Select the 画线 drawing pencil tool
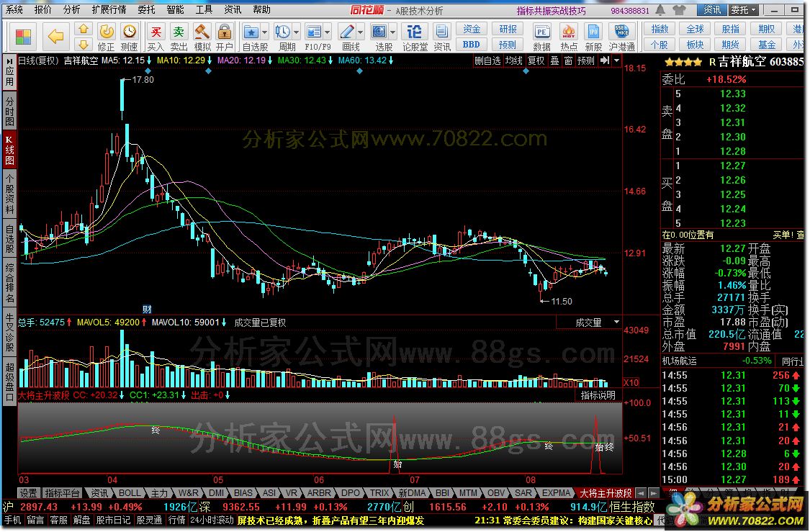Image resolution: width=810 pixels, height=532 pixels. point(346,32)
